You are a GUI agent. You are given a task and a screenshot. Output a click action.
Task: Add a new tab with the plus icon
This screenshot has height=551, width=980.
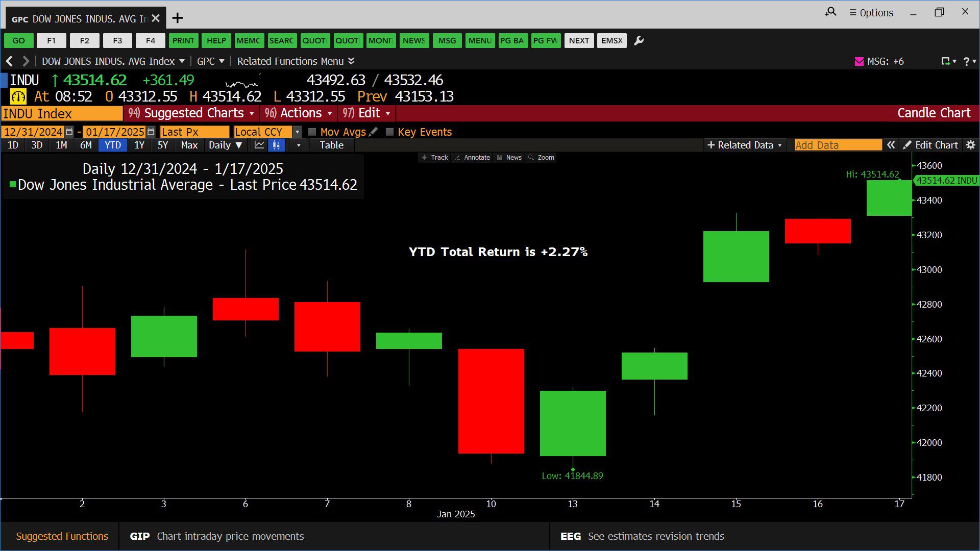[x=177, y=18]
